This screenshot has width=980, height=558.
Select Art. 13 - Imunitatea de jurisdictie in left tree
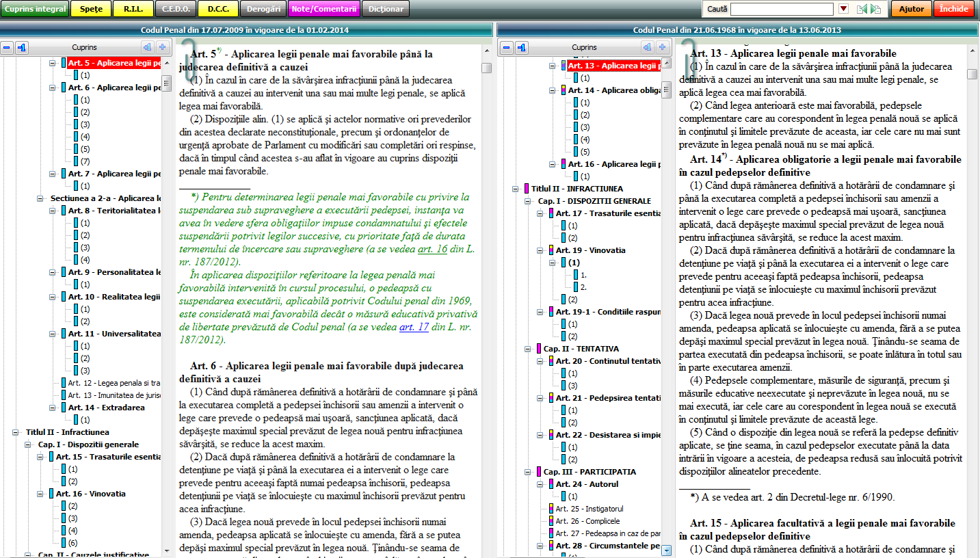point(114,395)
